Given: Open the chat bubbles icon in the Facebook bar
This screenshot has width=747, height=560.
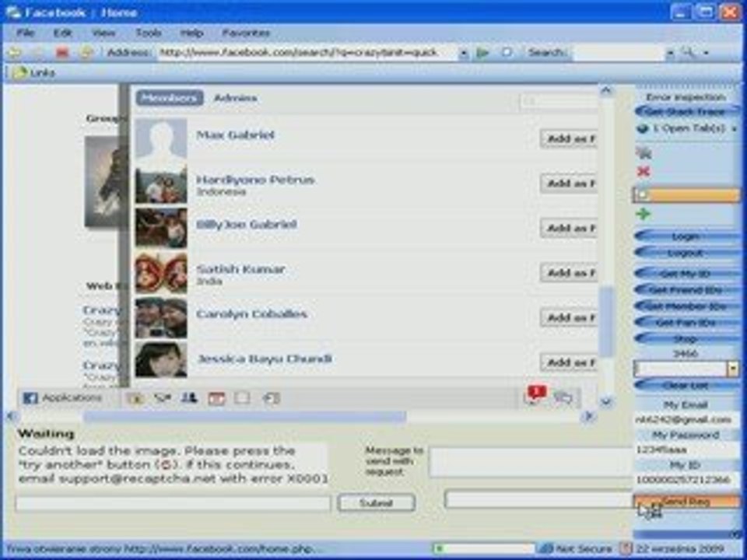Looking at the screenshot, I should 563,397.
